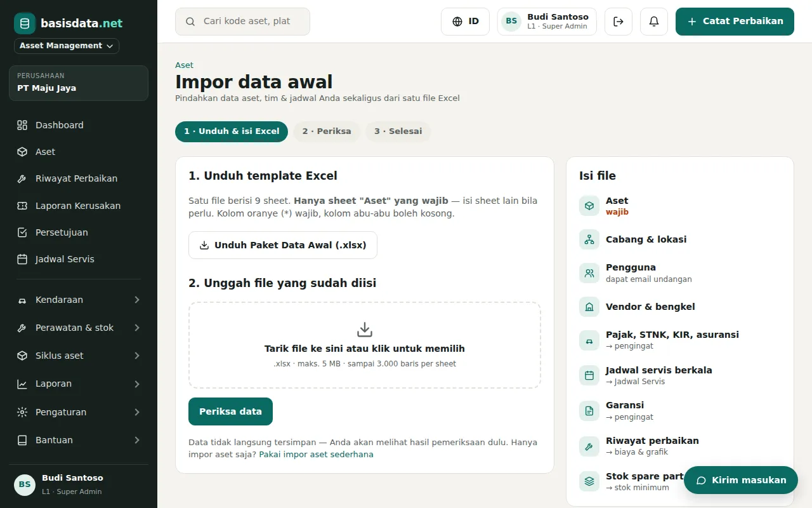Viewport: 812px width, 508px height.
Task: Expand the Laporan sidebar group
Action: tap(79, 384)
